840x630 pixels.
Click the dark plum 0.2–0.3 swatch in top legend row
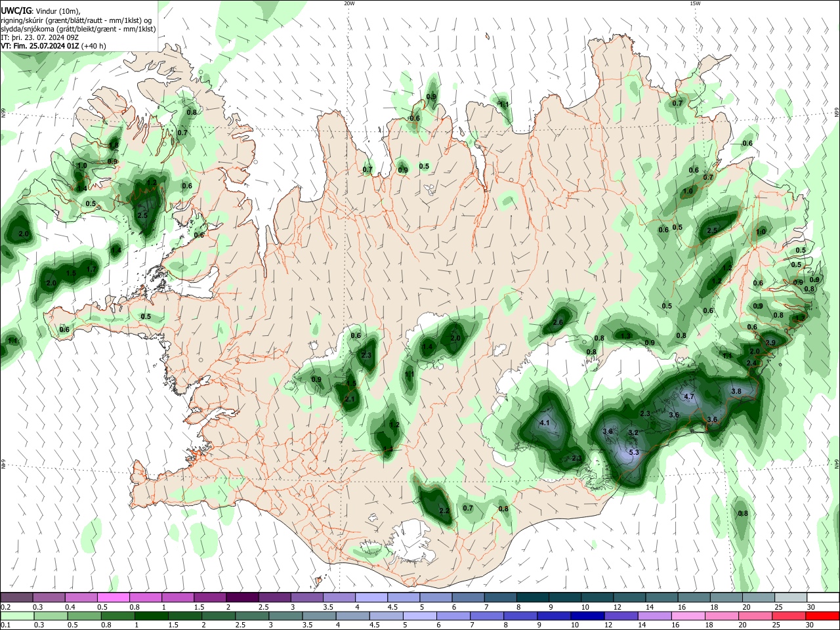17,598
